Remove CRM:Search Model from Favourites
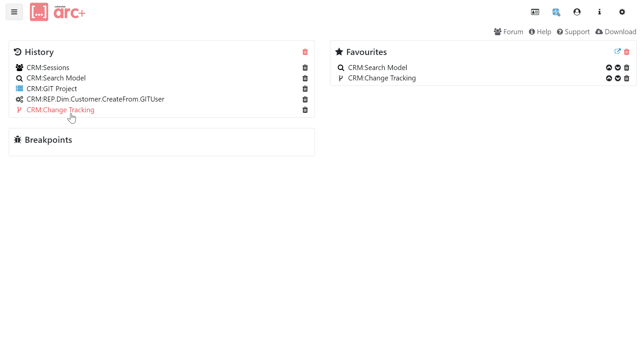Screen dimensions: 644x362 pyautogui.click(x=627, y=68)
